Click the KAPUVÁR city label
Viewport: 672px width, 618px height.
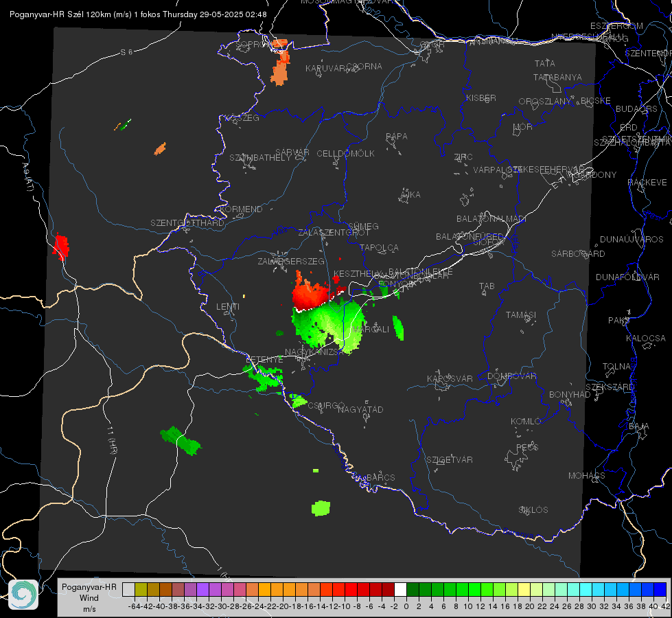tap(326, 69)
